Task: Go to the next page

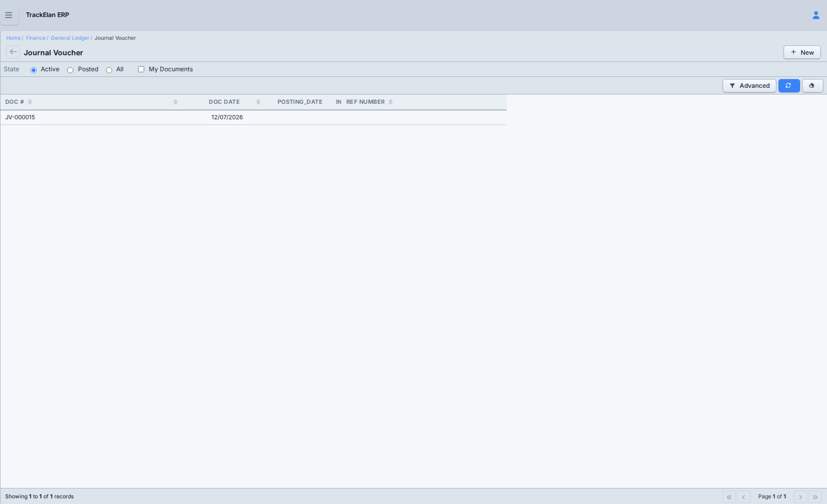Action: pos(801,497)
